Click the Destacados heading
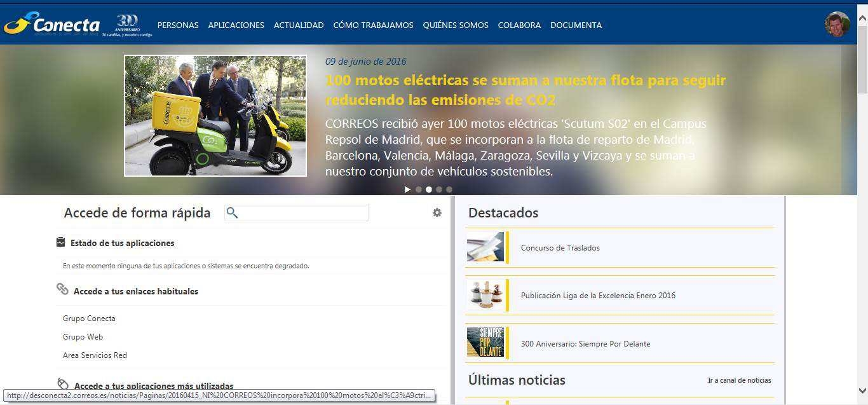This screenshot has width=868, height=405. point(503,213)
